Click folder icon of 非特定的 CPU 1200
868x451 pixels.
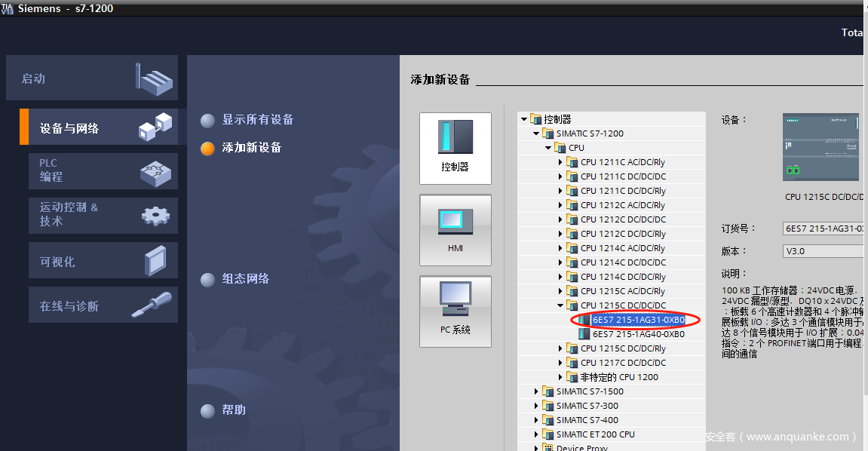572,377
